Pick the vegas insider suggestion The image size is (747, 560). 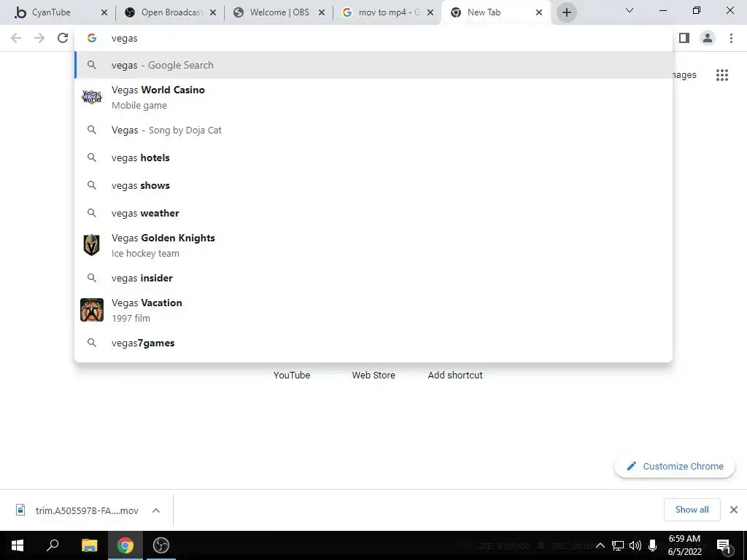tap(373, 278)
